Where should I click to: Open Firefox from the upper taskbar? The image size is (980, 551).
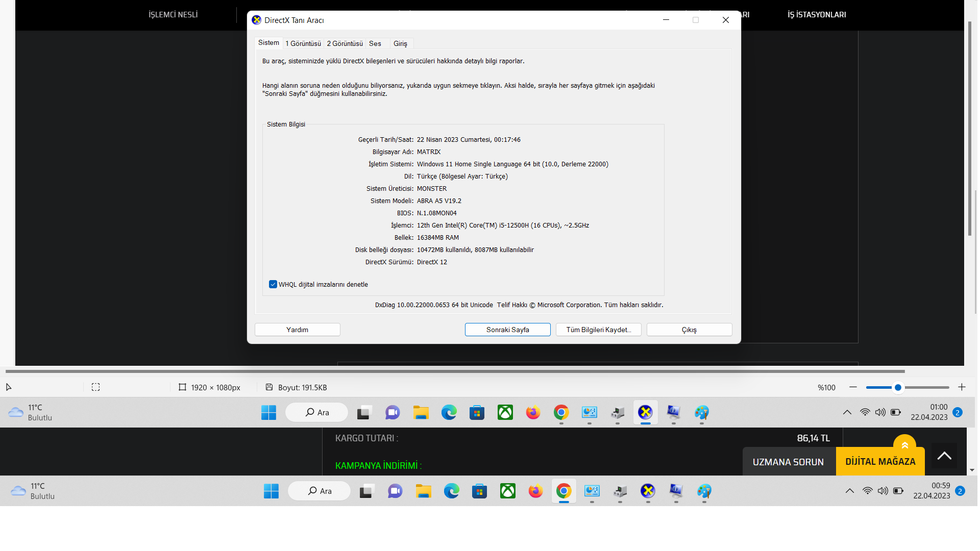pos(533,412)
